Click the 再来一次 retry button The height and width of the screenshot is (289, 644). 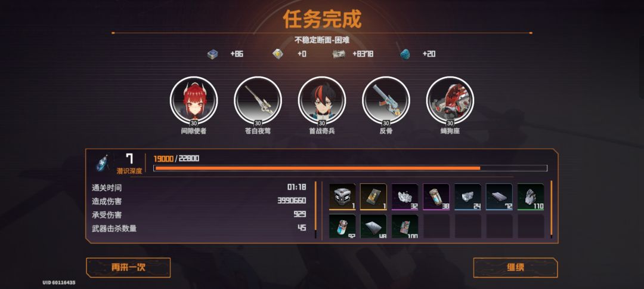(x=128, y=268)
